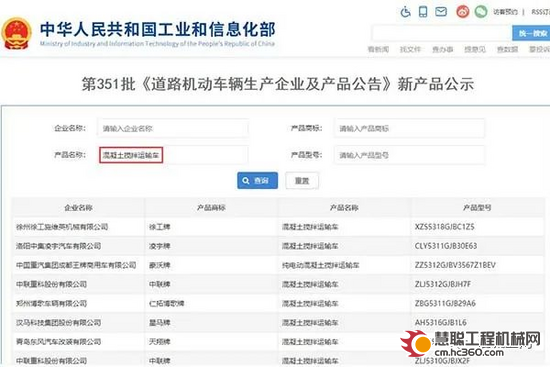The height and width of the screenshot is (367, 550).
Task: Click product name 纯电动混凝土搅拌运输车
Action: click(321, 265)
